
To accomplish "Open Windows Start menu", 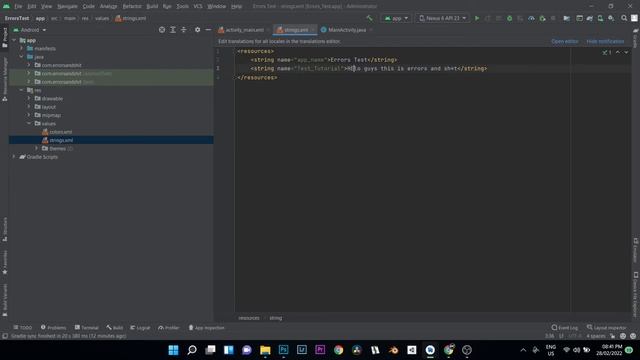I will point(173,350).
